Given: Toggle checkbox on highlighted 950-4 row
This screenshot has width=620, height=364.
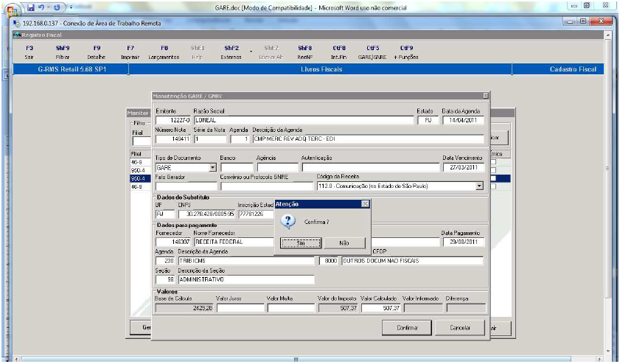Looking at the screenshot, I should coord(493,178).
